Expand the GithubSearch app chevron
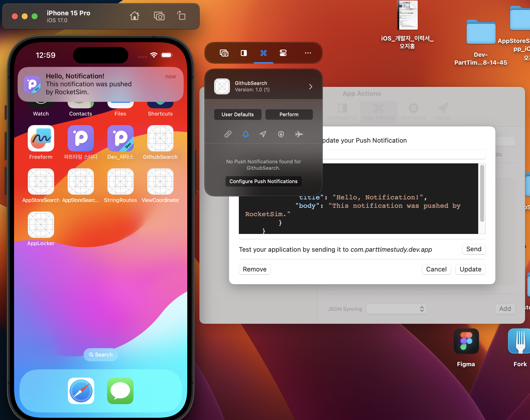 tap(310, 87)
